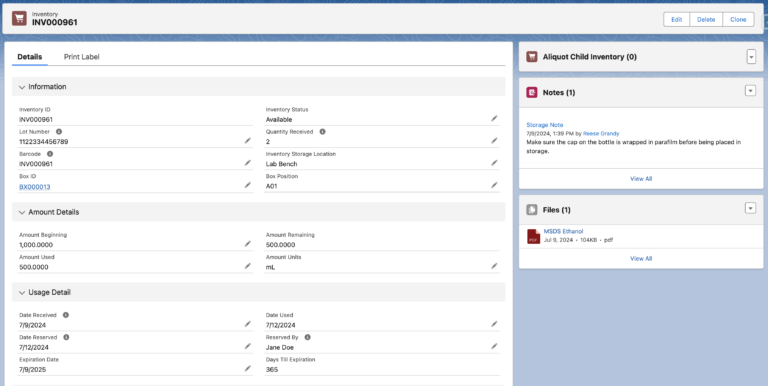Image resolution: width=768 pixels, height=386 pixels.
Task: Click the Files (1) heading
Action: 556,210
